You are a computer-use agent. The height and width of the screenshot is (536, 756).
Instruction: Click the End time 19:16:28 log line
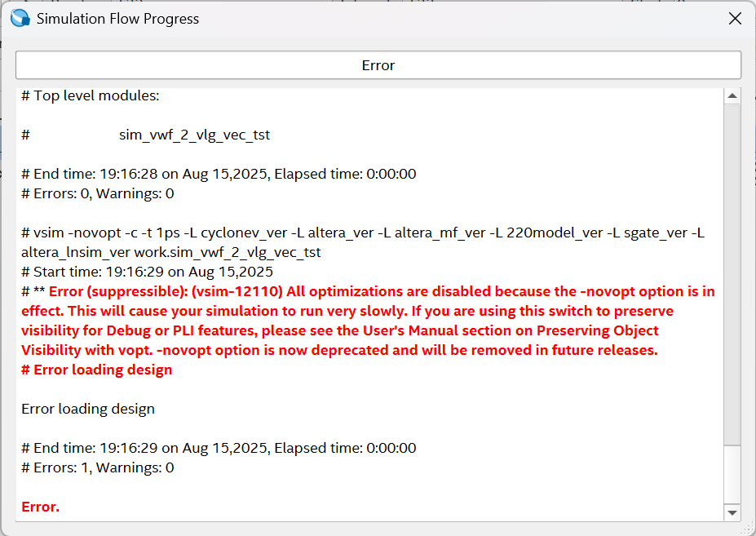coord(219,174)
